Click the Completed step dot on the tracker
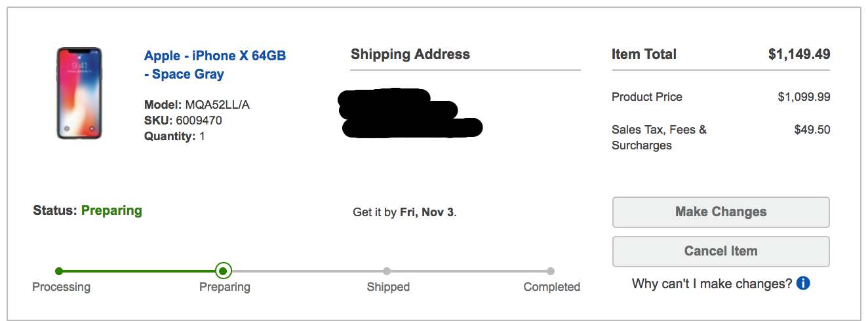Viewport: 868px width, 321px height. click(551, 271)
